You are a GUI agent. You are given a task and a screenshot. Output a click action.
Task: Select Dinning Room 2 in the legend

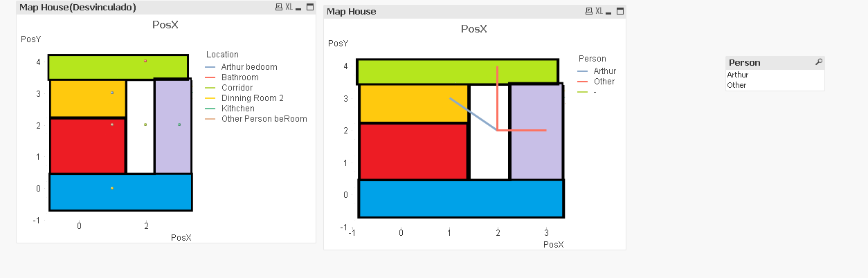click(252, 98)
